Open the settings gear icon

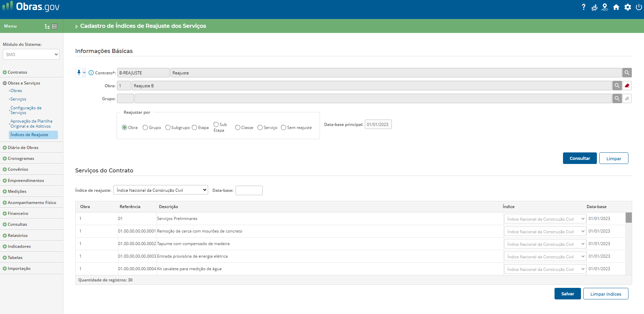pos(628,7)
